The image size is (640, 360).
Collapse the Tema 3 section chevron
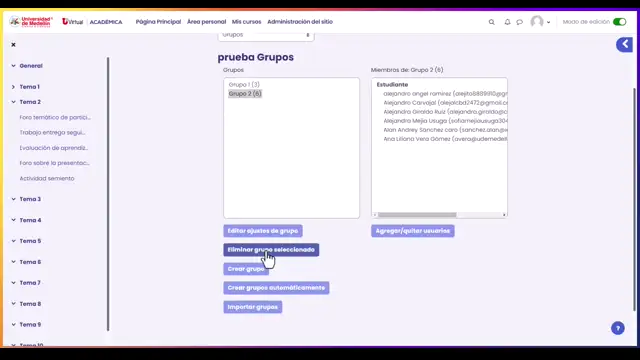click(13, 199)
